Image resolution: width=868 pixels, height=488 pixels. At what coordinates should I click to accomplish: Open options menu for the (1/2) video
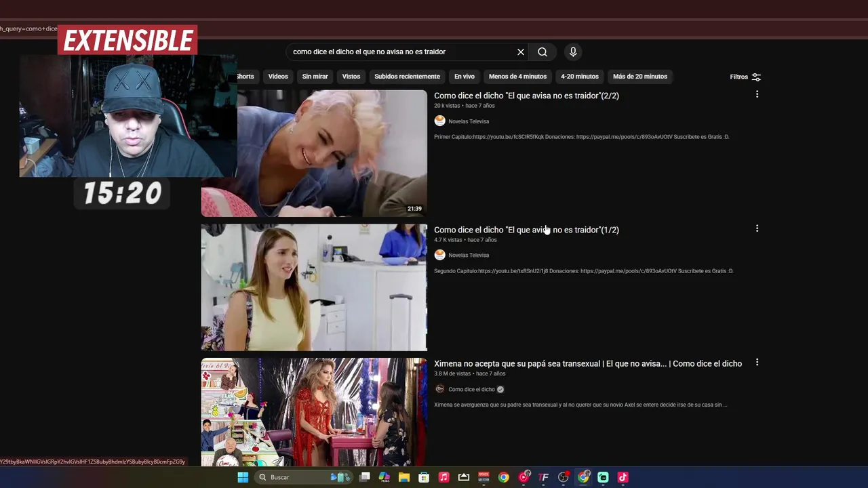pyautogui.click(x=757, y=229)
